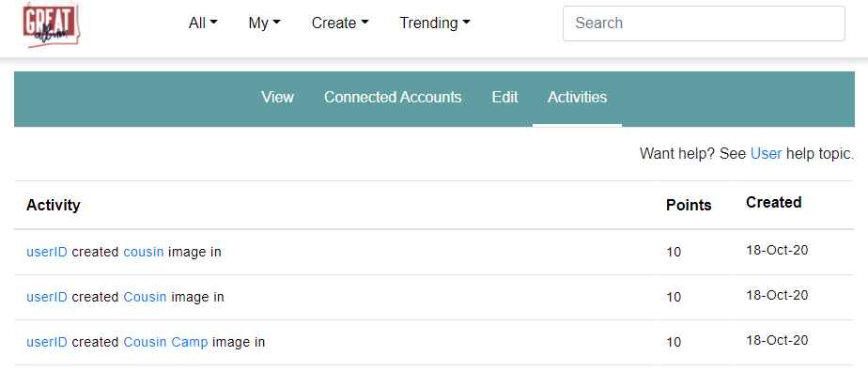This screenshot has height=371, width=868.
Task: Click the Points column header
Action: pyautogui.click(x=689, y=205)
